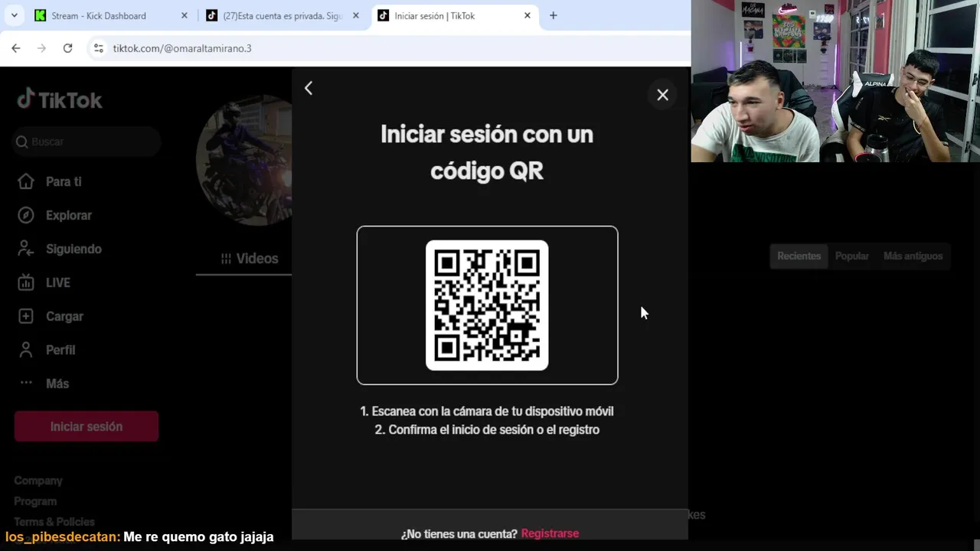Click the address bar URL
The image size is (980, 551).
click(x=182, y=48)
